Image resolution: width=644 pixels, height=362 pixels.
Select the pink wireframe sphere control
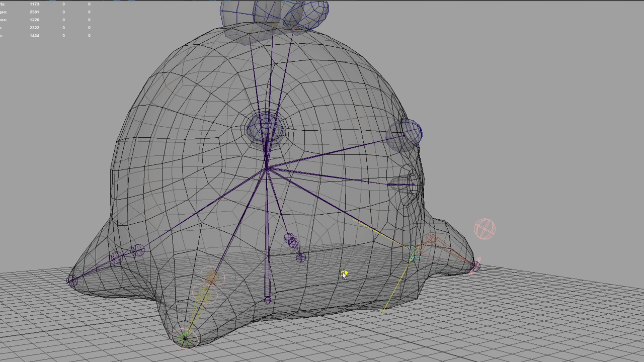click(485, 229)
